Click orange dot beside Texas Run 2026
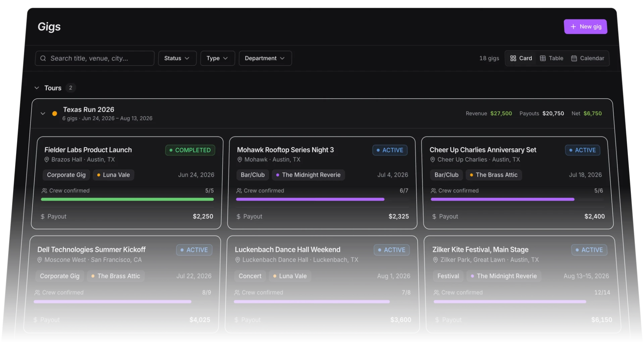The height and width of the screenshot is (362, 644). (x=55, y=114)
